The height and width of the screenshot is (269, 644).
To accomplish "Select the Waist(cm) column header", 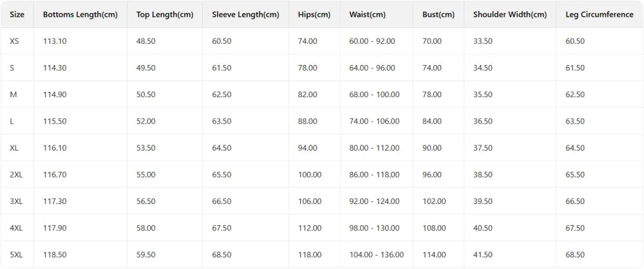I will (367, 14).
